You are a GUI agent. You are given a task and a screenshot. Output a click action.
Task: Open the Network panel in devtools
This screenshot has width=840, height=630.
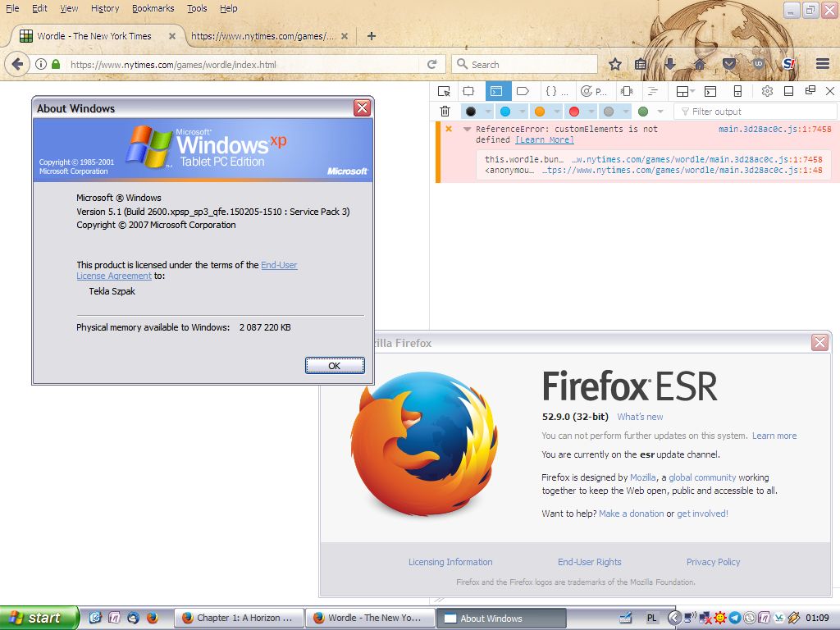[x=653, y=91]
